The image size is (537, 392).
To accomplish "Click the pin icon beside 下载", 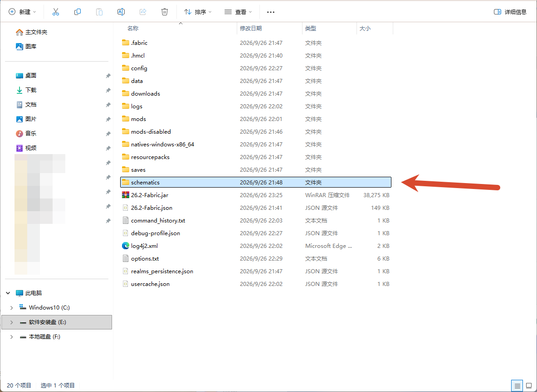I will coord(108,90).
